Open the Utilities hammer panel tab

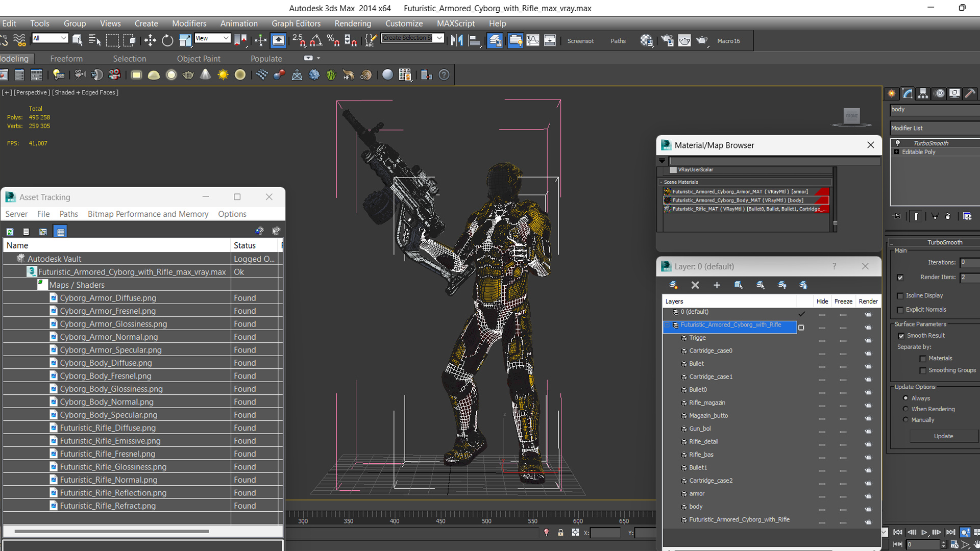click(x=970, y=93)
